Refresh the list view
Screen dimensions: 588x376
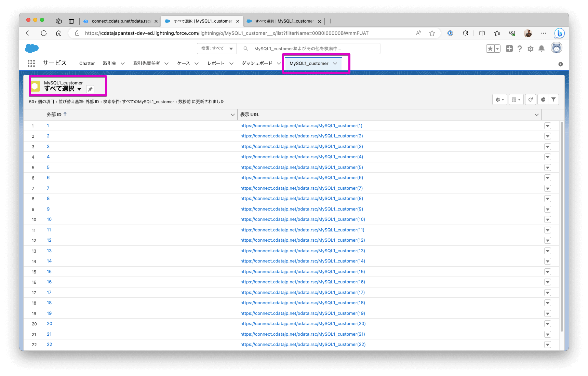click(x=531, y=99)
